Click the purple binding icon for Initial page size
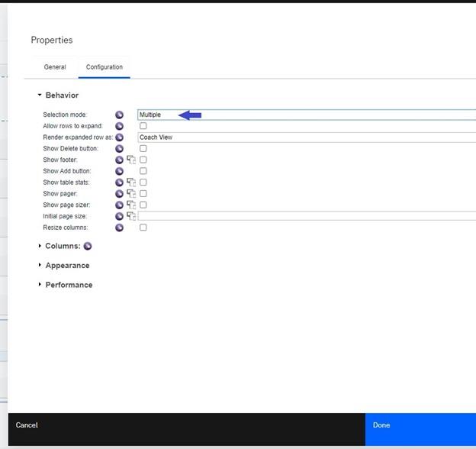This screenshot has height=449, width=476. 119,216
